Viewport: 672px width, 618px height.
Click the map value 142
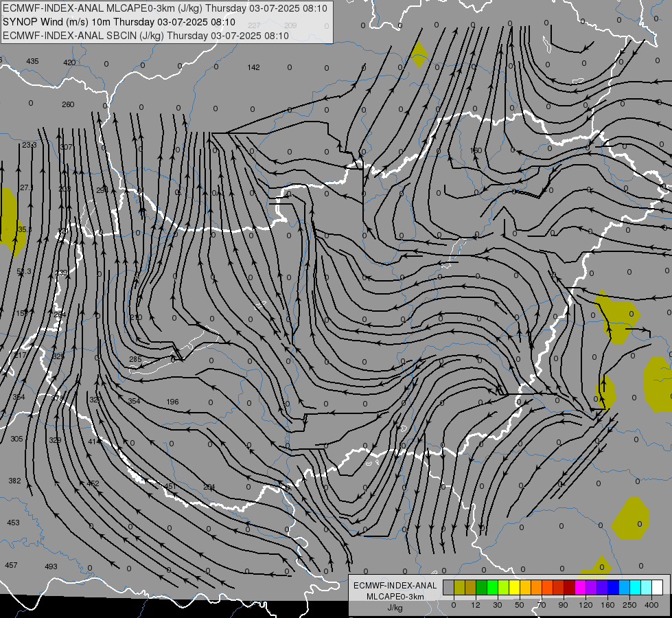point(254,67)
